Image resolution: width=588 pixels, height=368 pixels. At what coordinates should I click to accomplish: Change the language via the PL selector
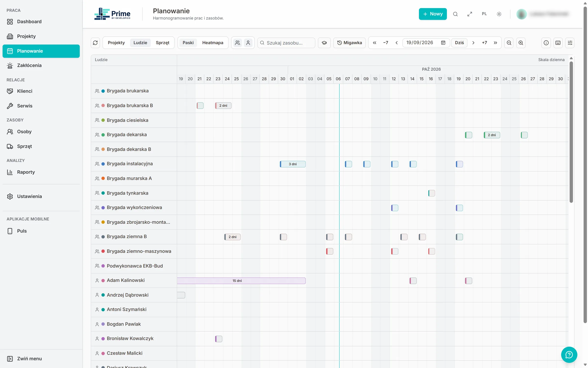[484, 14]
